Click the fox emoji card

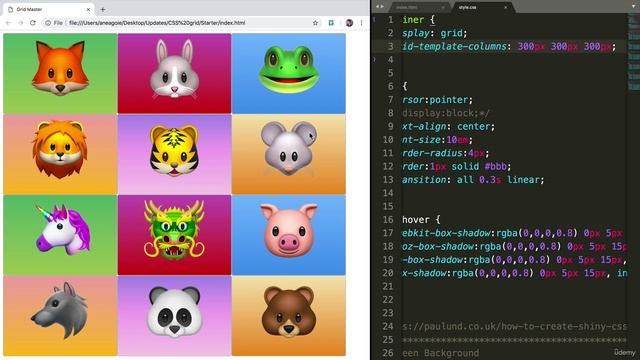(60, 73)
